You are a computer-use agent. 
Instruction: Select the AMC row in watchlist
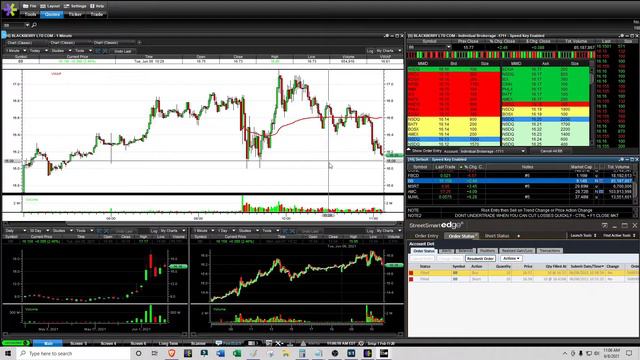pyautogui.click(x=520, y=191)
